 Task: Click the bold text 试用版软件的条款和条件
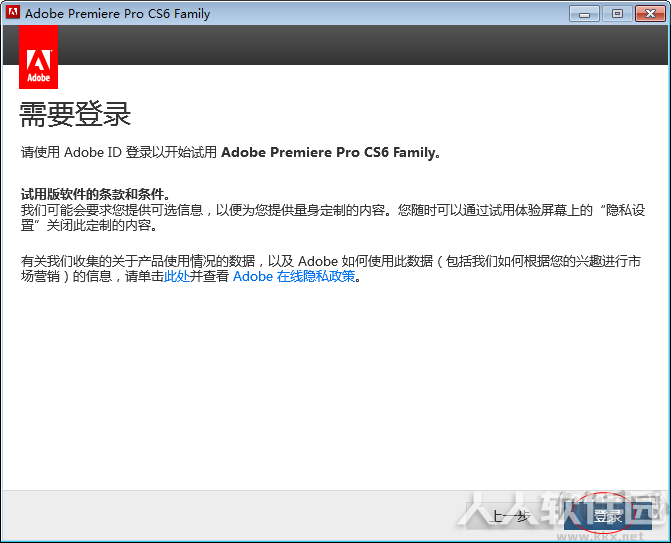point(96,194)
